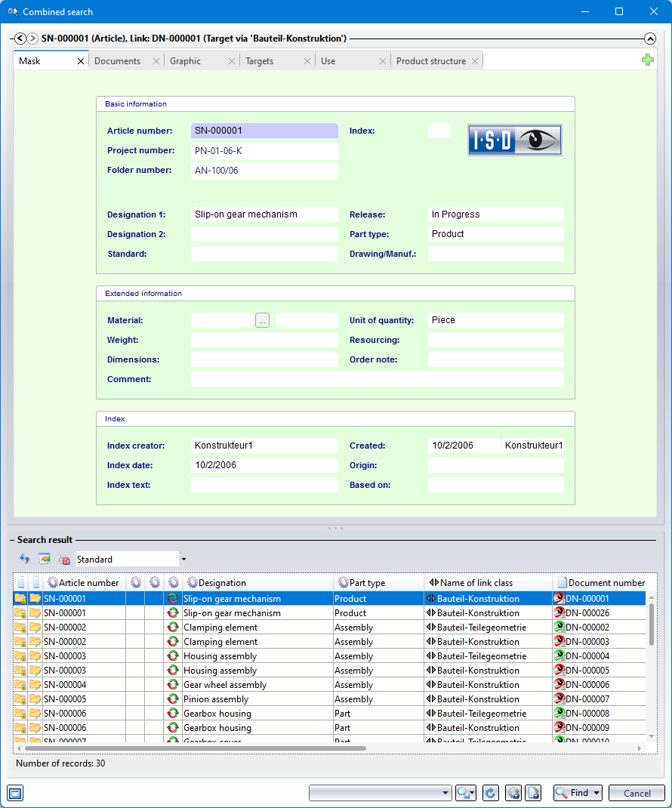Click the status icon of the Gear wheel assembly row
The height and width of the screenshot is (808, 672).
[x=173, y=684]
